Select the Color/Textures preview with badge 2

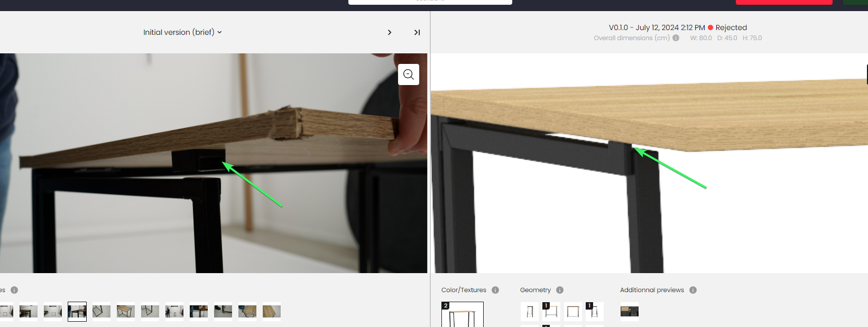[463, 314]
